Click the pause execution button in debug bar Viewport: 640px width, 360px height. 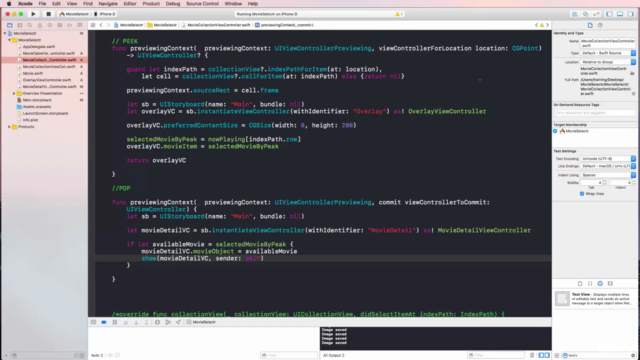[x=115, y=322]
